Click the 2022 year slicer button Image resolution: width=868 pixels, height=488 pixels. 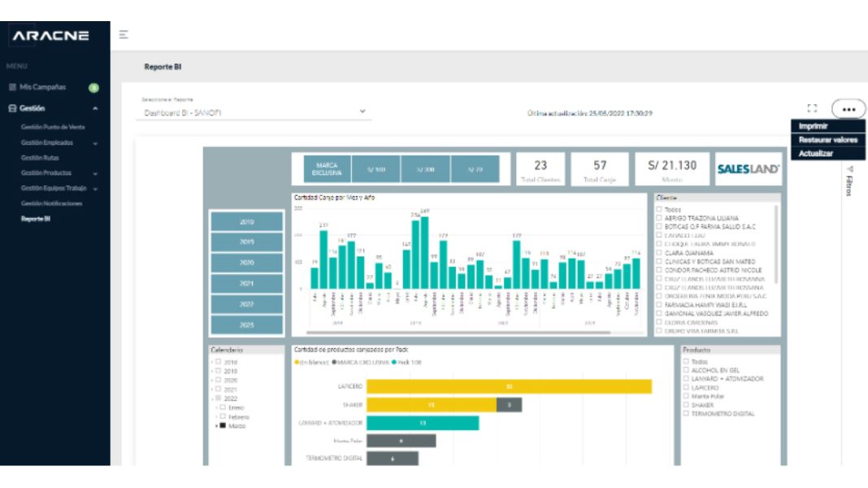[246, 304]
